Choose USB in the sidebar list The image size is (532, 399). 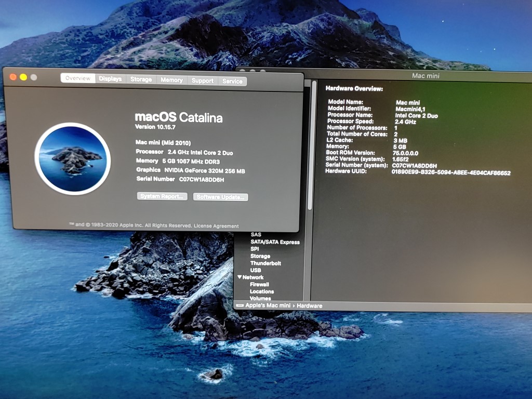(x=256, y=271)
